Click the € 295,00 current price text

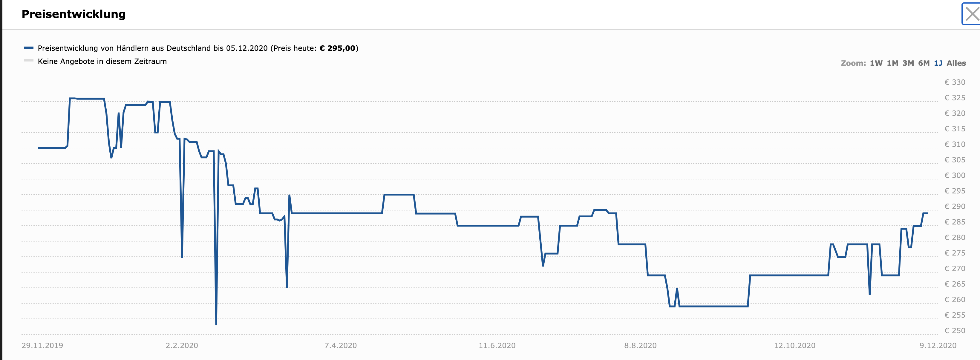coord(337,48)
